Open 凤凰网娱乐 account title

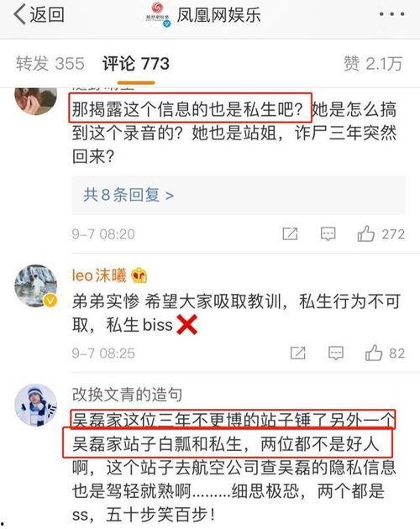tap(218, 15)
